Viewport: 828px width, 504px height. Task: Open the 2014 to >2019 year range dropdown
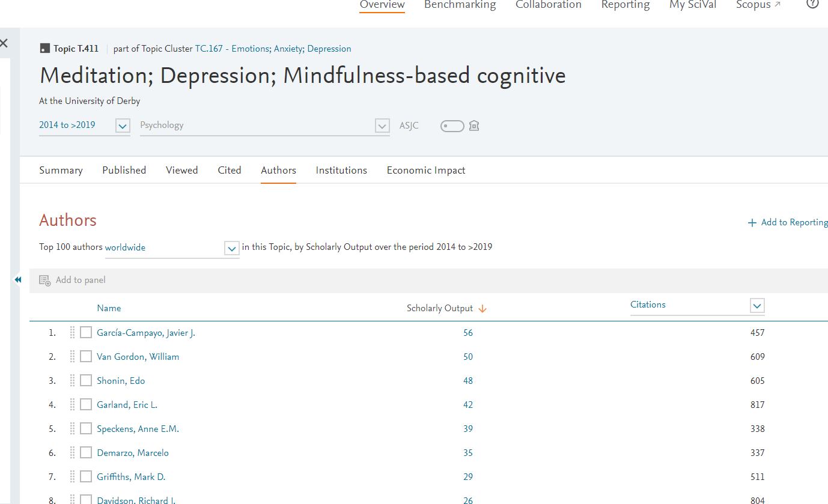pyautogui.click(x=123, y=126)
